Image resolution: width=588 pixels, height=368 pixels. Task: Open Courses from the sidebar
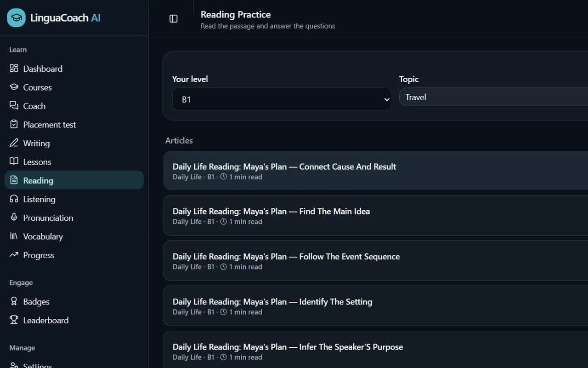(x=74, y=87)
